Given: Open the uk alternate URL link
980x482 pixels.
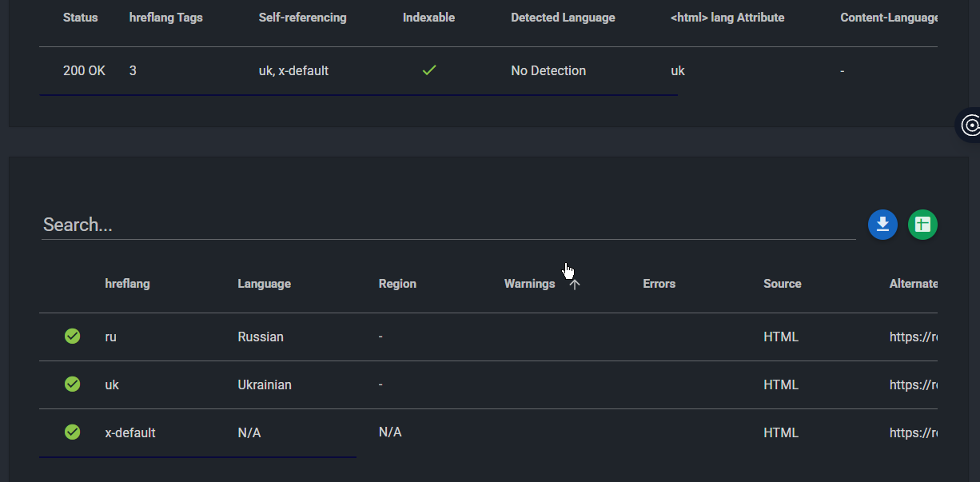Looking at the screenshot, I should pyautogui.click(x=913, y=384).
